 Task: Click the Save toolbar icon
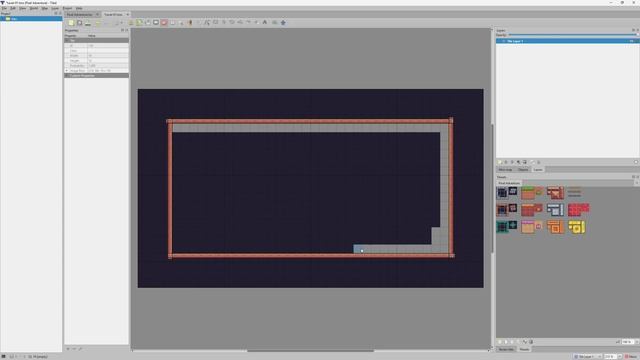(x=88, y=23)
